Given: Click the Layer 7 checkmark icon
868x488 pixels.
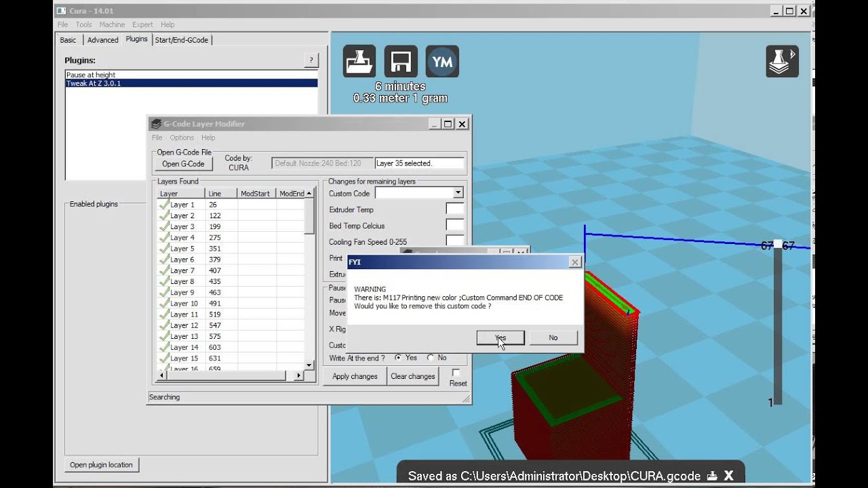Looking at the screenshot, I should point(163,270).
